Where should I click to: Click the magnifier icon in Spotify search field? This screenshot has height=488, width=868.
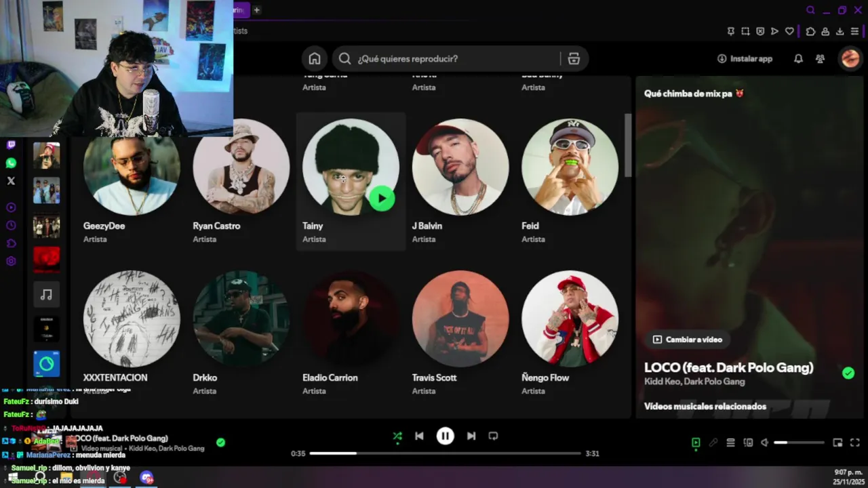(x=344, y=59)
